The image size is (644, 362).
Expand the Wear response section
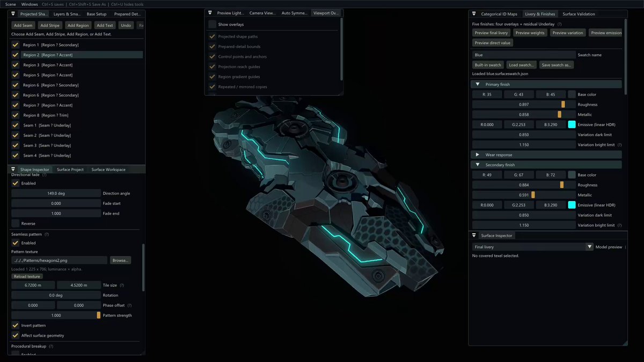[478, 155]
